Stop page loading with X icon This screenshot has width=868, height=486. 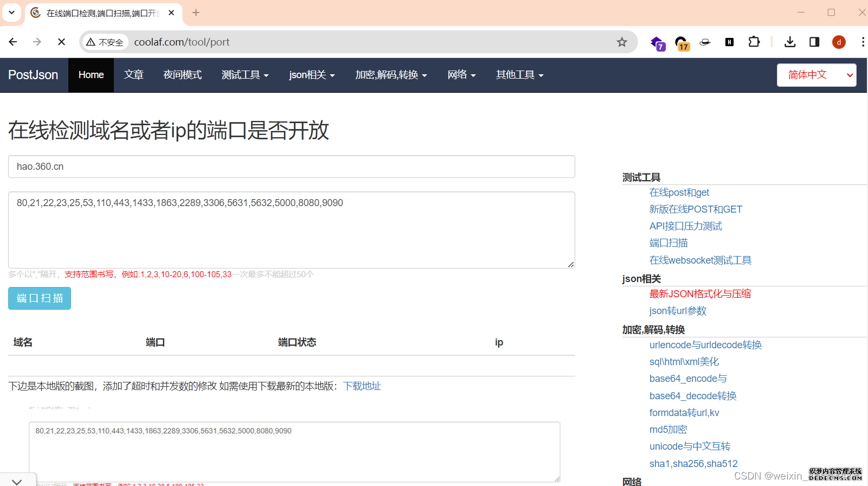click(x=61, y=42)
